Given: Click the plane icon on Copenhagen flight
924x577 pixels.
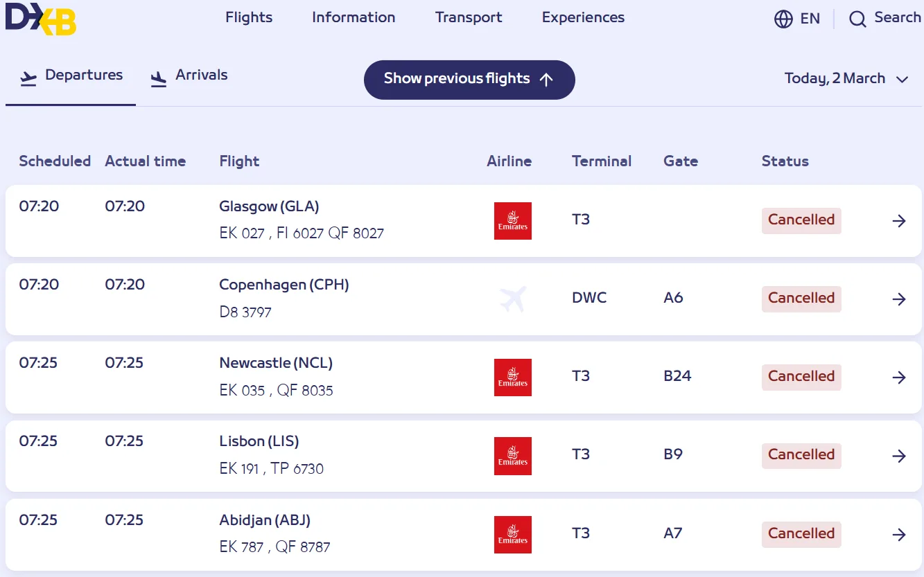Looking at the screenshot, I should [512, 299].
